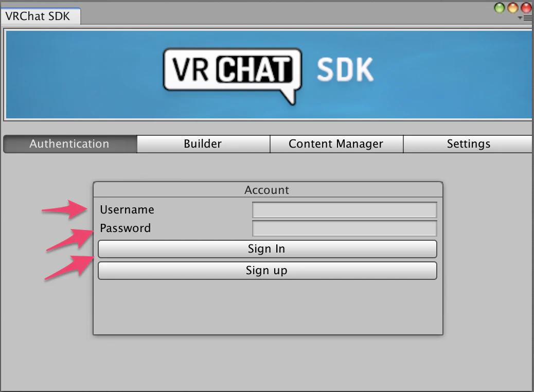
Task: Click the Username label text
Action: pyautogui.click(x=127, y=210)
